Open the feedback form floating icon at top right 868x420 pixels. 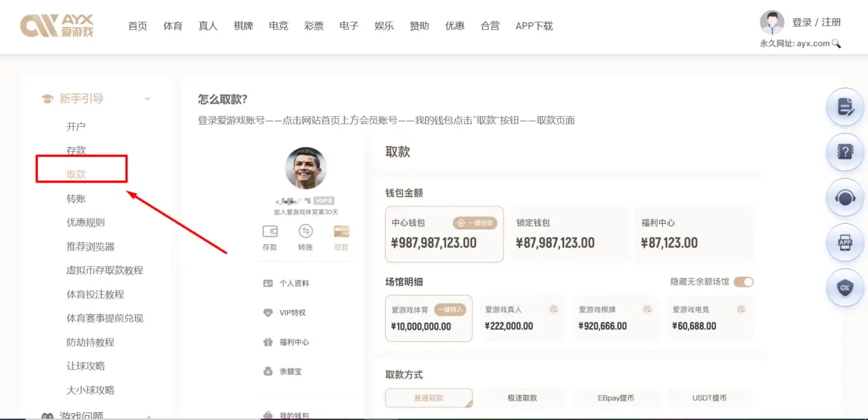click(844, 107)
